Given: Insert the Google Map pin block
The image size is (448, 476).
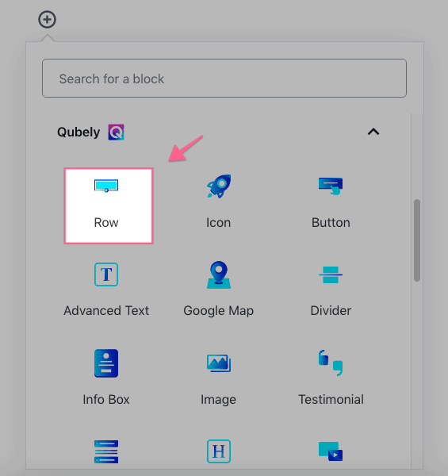Looking at the screenshot, I should (x=219, y=274).
